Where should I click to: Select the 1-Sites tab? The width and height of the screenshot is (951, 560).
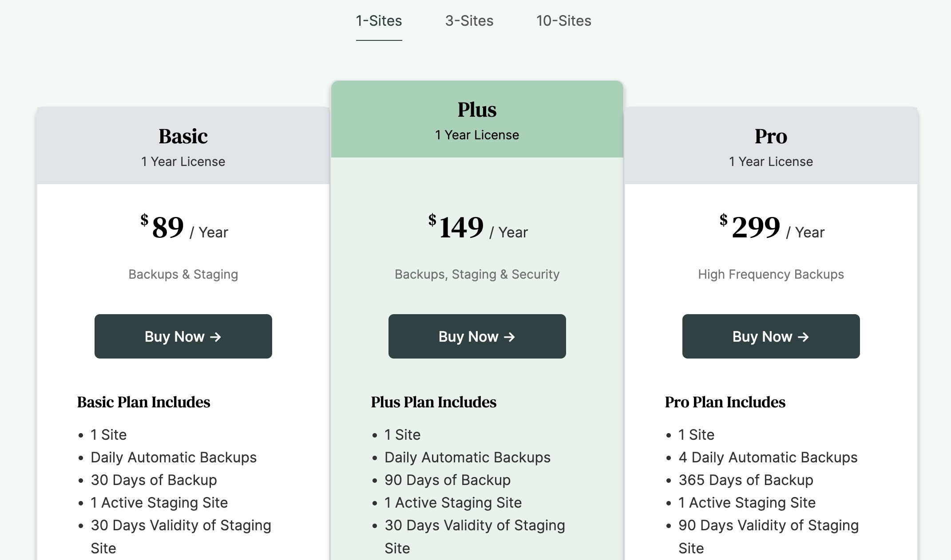378,21
